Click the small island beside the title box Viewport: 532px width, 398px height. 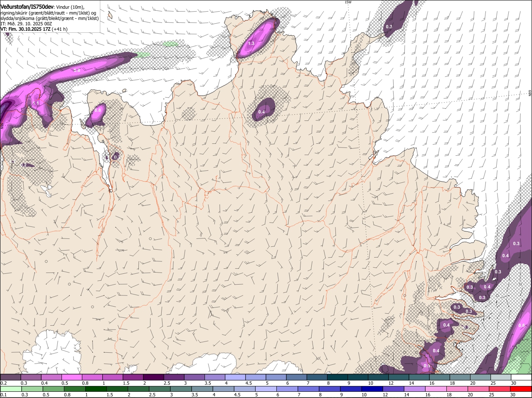(110, 15)
